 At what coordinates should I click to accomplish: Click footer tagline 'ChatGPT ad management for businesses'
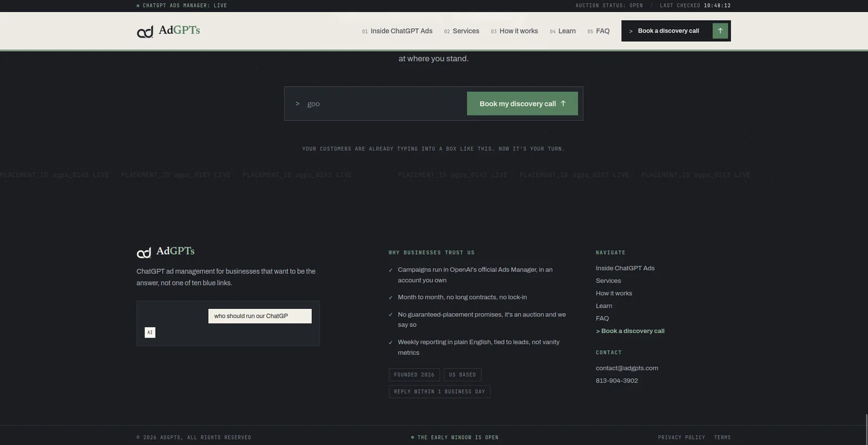click(x=226, y=277)
